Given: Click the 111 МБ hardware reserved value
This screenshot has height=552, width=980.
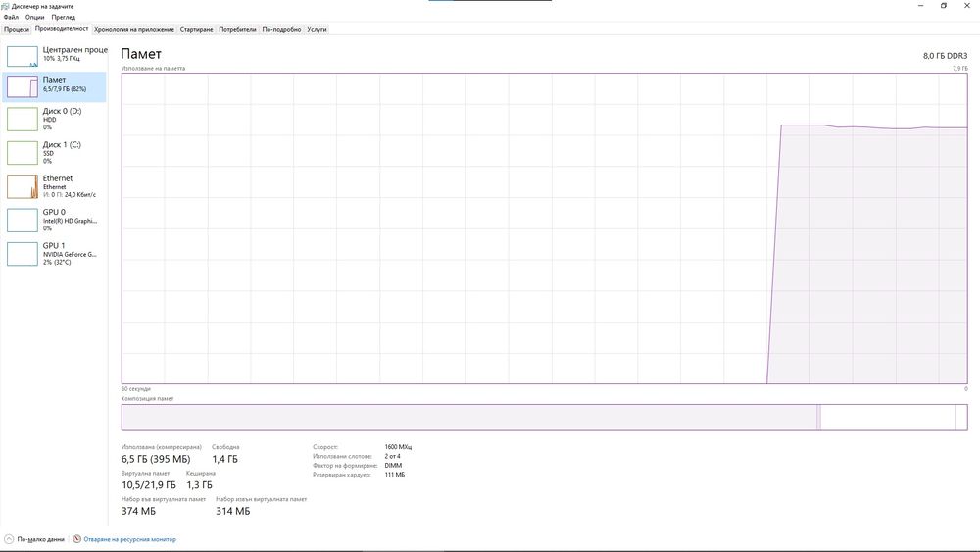Looking at the screenshot, I should coord(394,475).
